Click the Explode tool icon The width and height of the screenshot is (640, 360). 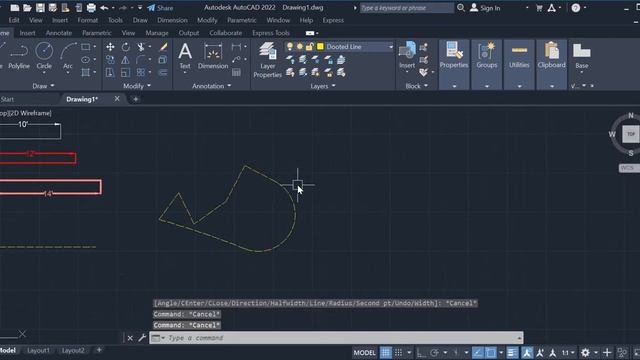pos(162,60)
